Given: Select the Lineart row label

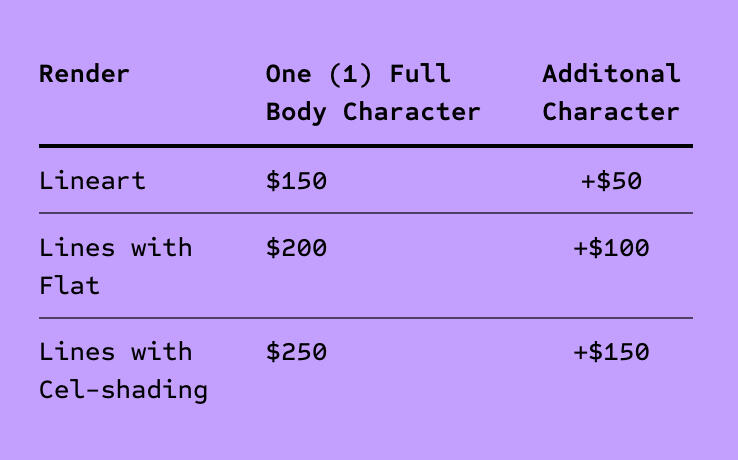Looking at the screenshot, I should point(92,181).
